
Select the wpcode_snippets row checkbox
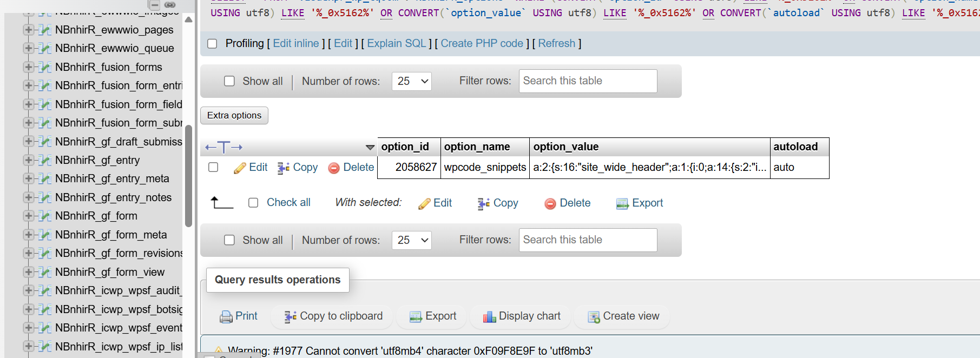(x=213, y=168)
